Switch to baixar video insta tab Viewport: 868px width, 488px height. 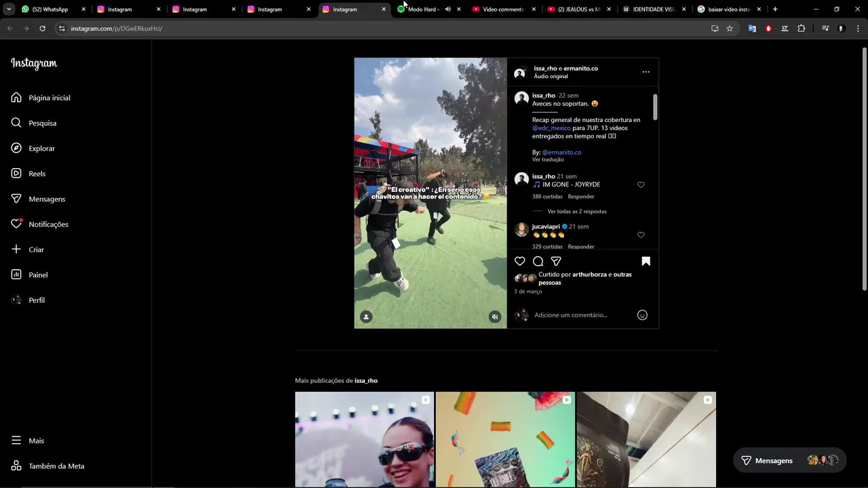pyautogui.click(x=728, y=9)
